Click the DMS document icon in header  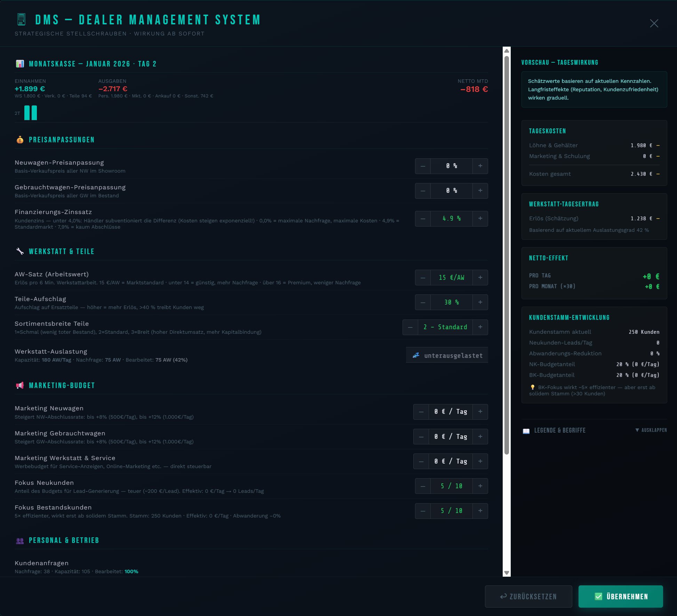coord(22,19)
